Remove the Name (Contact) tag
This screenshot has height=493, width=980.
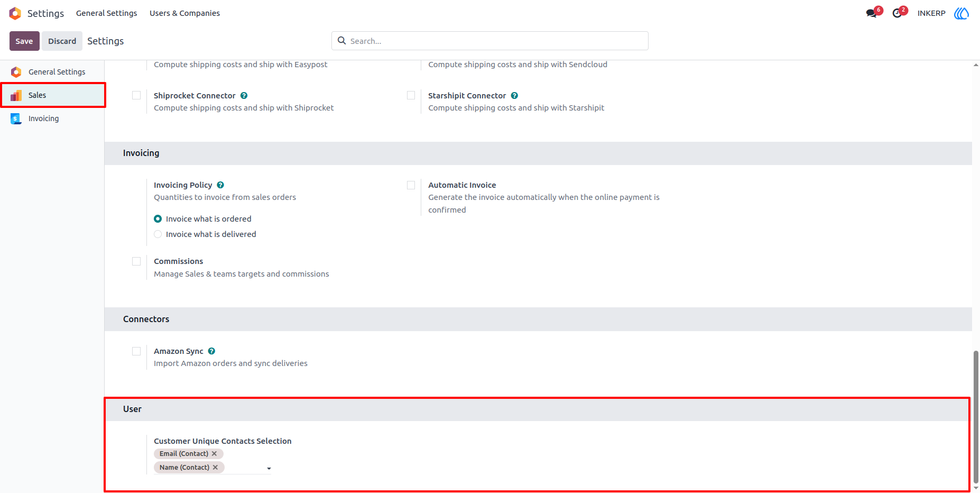point(215,468)
